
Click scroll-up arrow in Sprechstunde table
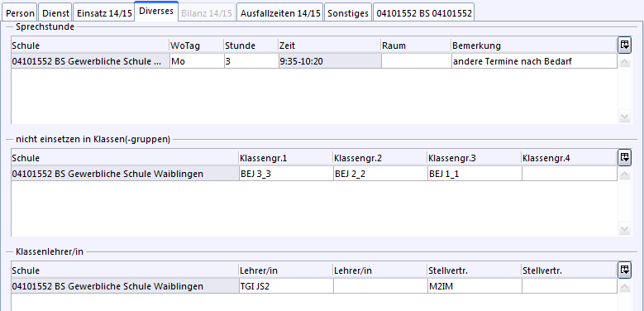pyautogui.click(x=624, y=62)
